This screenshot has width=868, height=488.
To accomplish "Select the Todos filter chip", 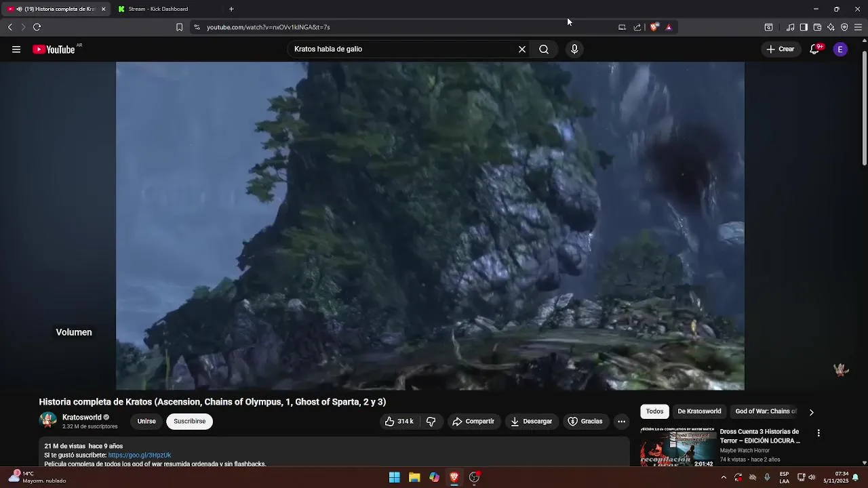I will 654,411.
